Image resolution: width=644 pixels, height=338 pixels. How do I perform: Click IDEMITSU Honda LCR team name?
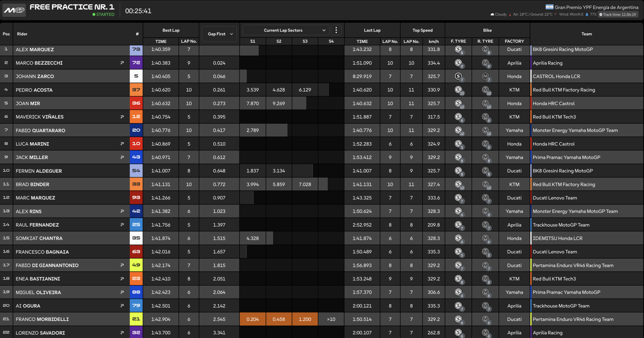[557, 238]
